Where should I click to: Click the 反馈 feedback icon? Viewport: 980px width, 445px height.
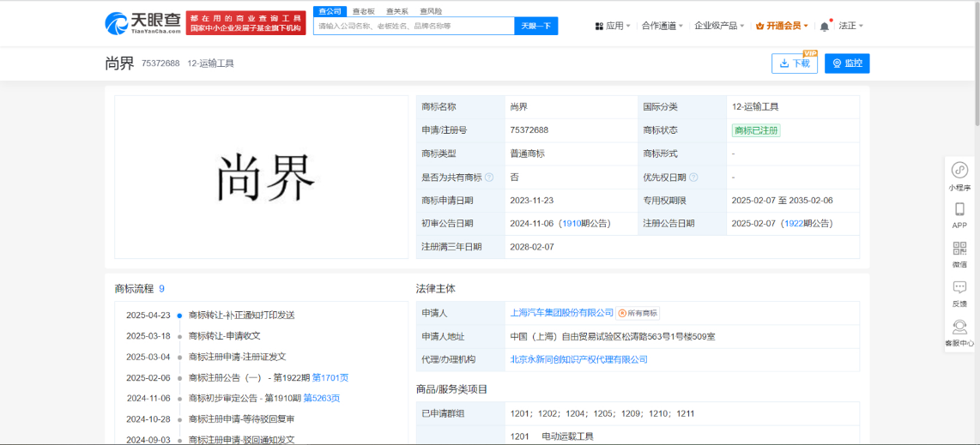pyautogui.click(x=959, y=288)
